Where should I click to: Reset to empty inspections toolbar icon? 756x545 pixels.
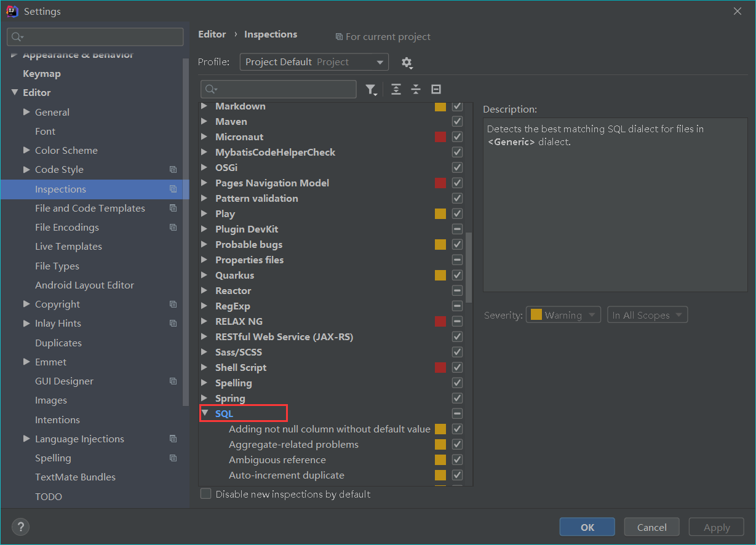point(436,90)
